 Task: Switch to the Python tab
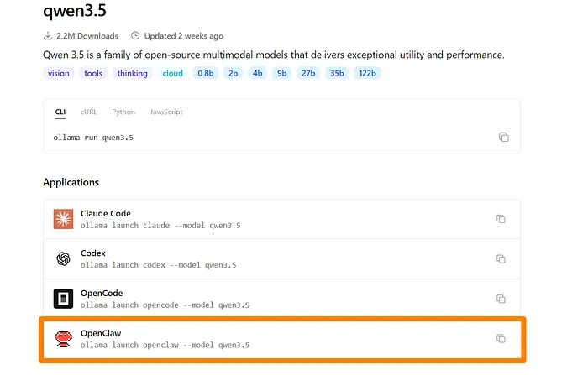[123, 112]
